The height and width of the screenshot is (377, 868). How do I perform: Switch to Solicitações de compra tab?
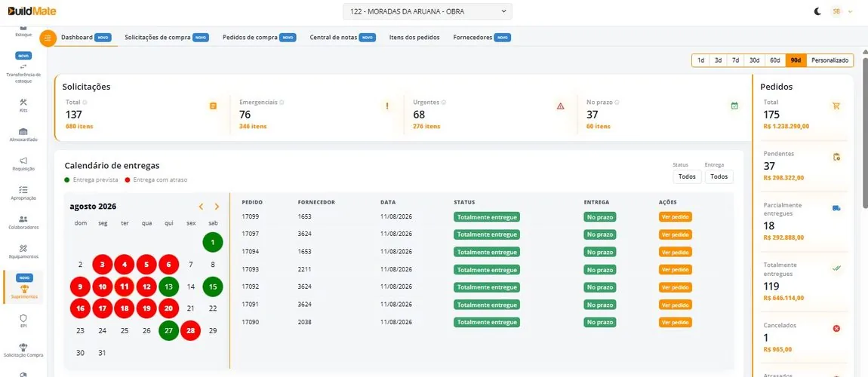(x=167, y=38)
